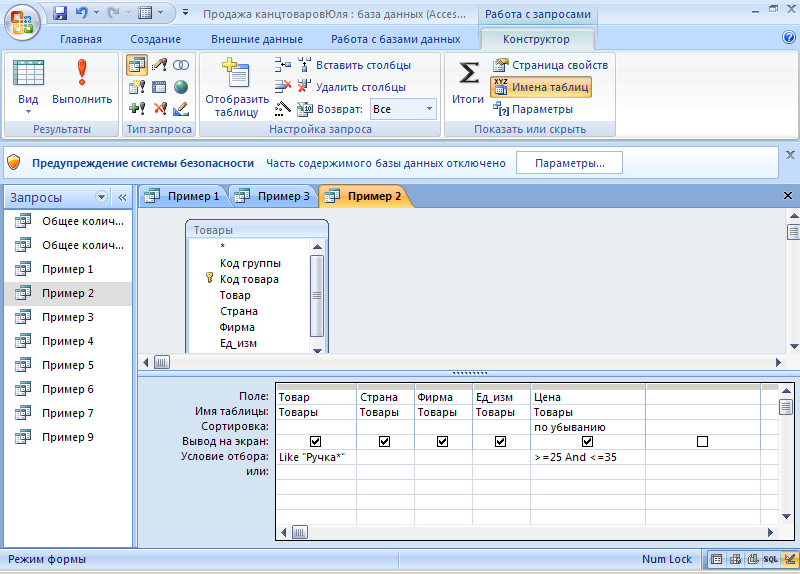Close the Пример 2 query window
This screenshot has width=800, height=574.
[788, 195]
